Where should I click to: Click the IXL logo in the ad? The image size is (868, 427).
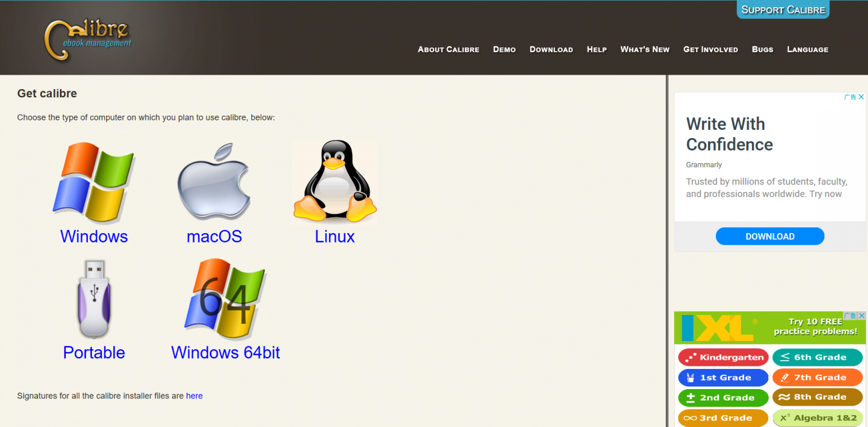pos(719,327)
